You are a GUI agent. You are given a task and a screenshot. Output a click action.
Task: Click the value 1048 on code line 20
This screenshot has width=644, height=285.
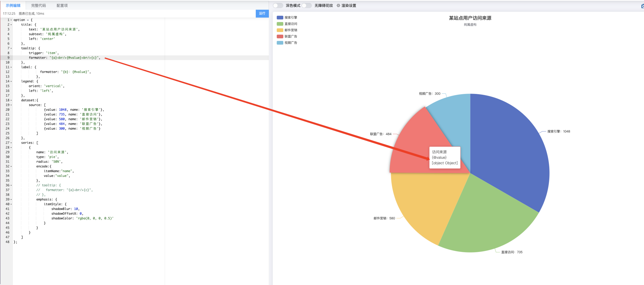pos(63,110)
